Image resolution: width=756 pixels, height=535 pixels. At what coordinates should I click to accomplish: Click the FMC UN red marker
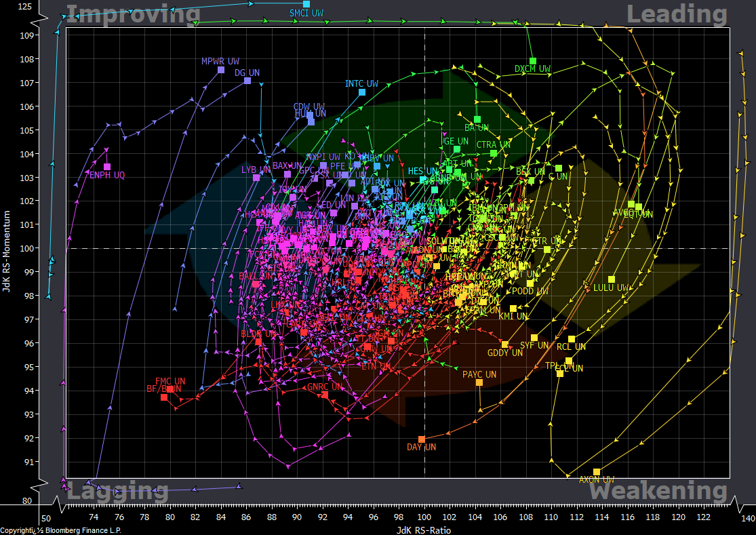click(x=170, y=389)
